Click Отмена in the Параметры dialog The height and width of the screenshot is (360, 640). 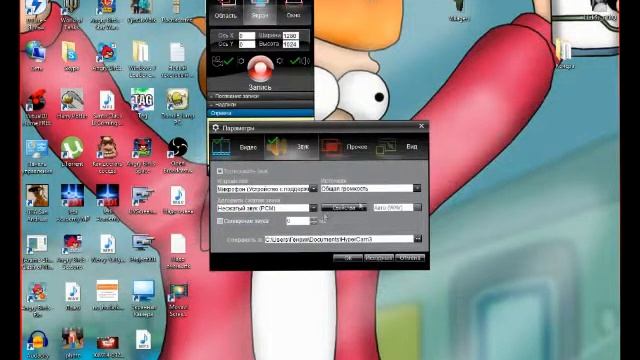410,258
